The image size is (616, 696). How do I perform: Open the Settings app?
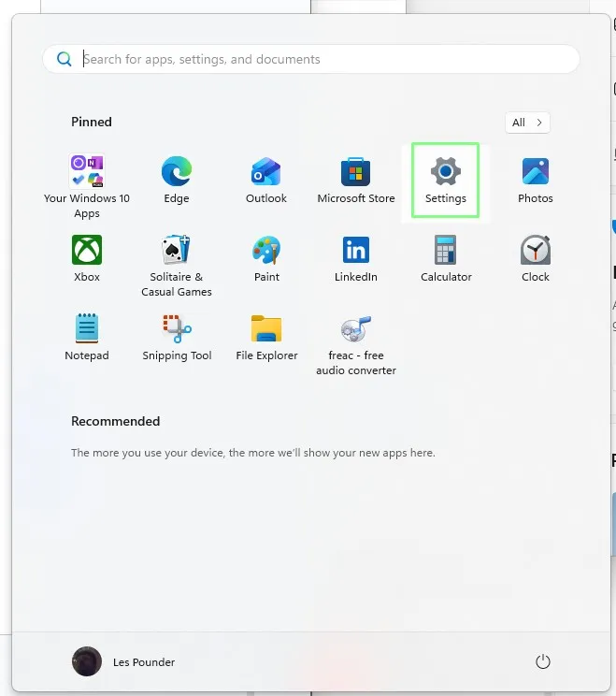445,180
